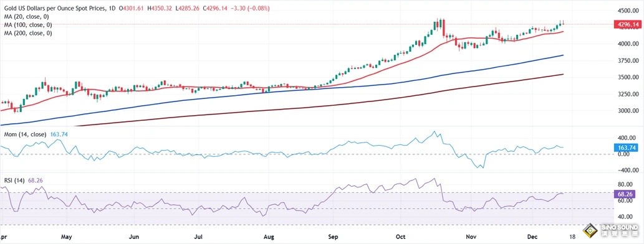The width and height of the screenshot is (644, 244).
Task: Click the 3750.00 price axis label
Action: tap(627, 61)
